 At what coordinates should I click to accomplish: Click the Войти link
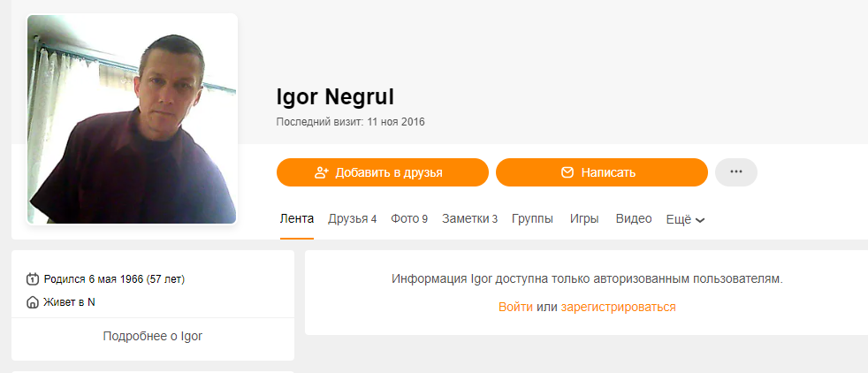point(515,307)
